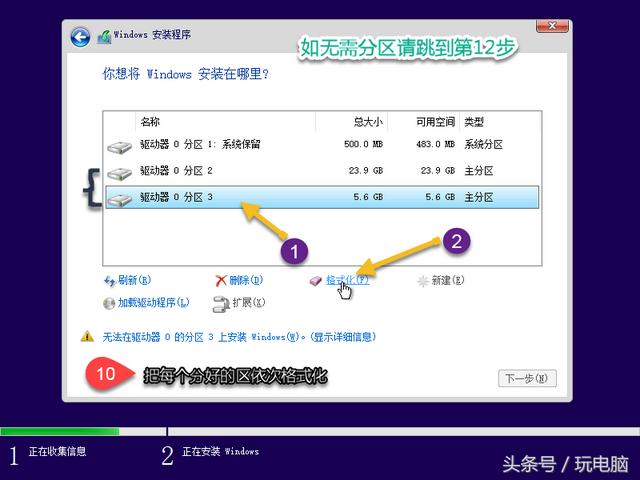Click the 加载驱动程序 disc icon
The width and height of the screenshot is (640, 480).
(110, 302)
